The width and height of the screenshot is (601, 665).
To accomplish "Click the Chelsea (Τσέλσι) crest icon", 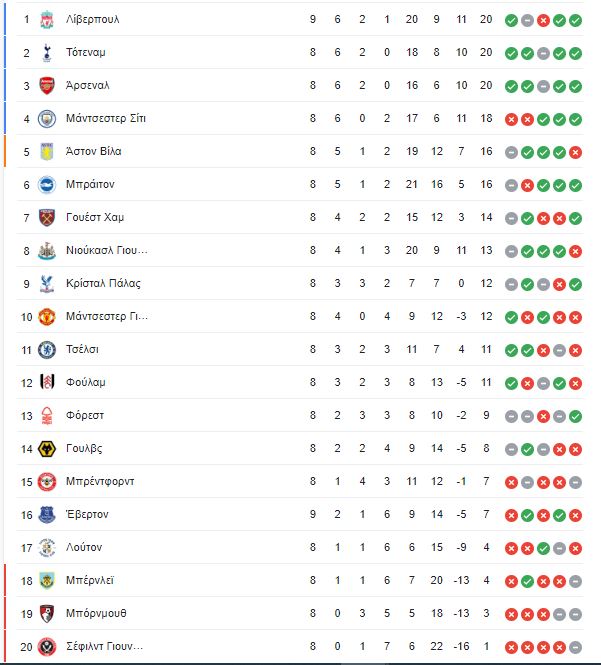I will point(47,350).
